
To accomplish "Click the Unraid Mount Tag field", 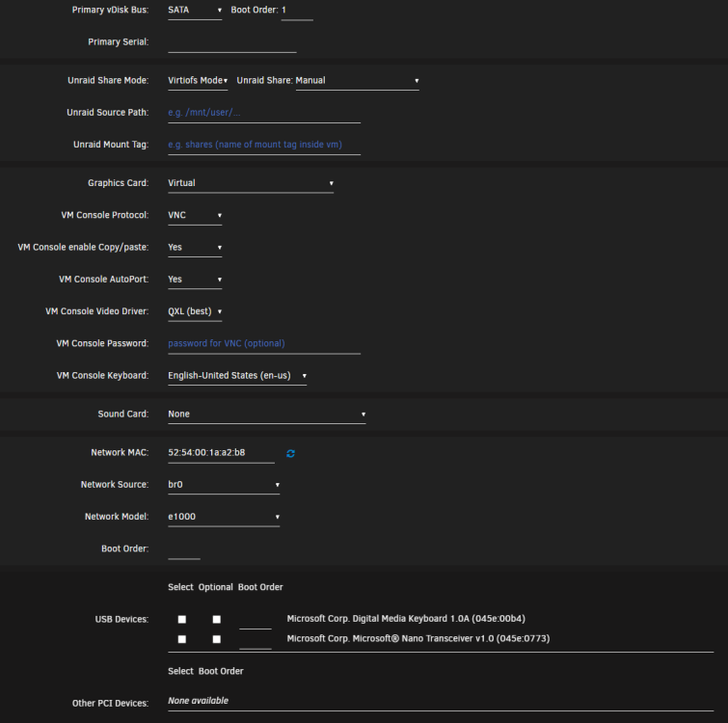I will tap(264, 145).
